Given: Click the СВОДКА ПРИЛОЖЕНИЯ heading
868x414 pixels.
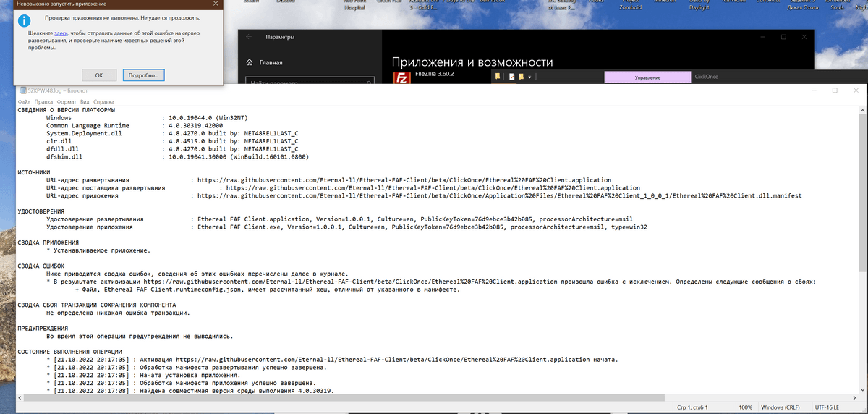Looking at the screenshot, I should coord(48,242).
